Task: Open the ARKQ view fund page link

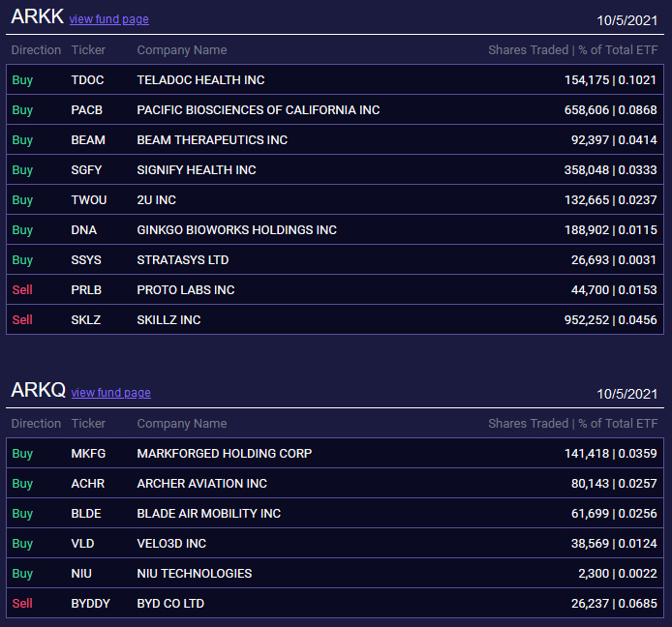Action: tap(111, 393)
